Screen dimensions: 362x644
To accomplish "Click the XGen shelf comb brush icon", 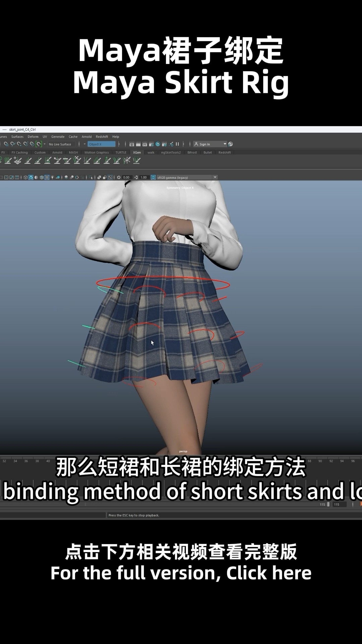I will [67, 161].
